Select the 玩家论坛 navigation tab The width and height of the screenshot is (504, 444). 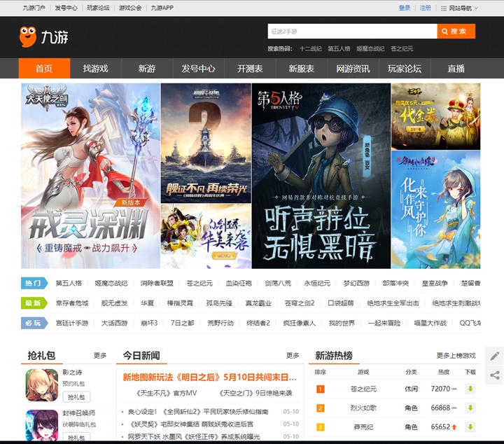click(x=405, y=68)
